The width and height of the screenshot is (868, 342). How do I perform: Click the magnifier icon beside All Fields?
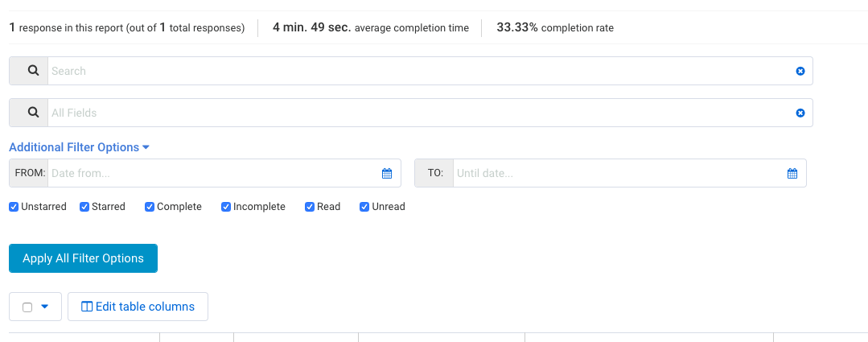[x=34, y=113]
